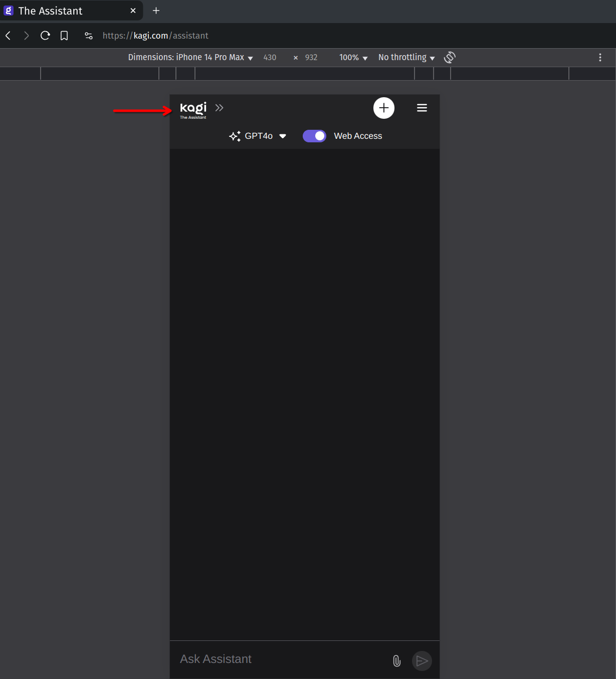Select The Assistant browser tab
616x679 pixels.
65,11
